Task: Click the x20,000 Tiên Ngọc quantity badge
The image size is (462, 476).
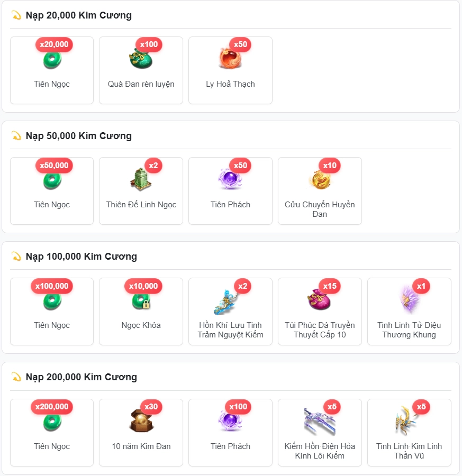Action: pos(54,44)
